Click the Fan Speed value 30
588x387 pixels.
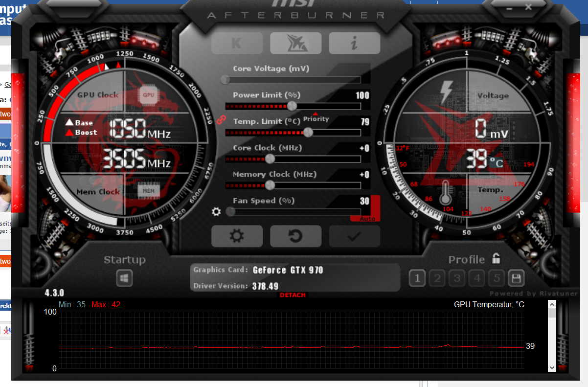(364, 201)
